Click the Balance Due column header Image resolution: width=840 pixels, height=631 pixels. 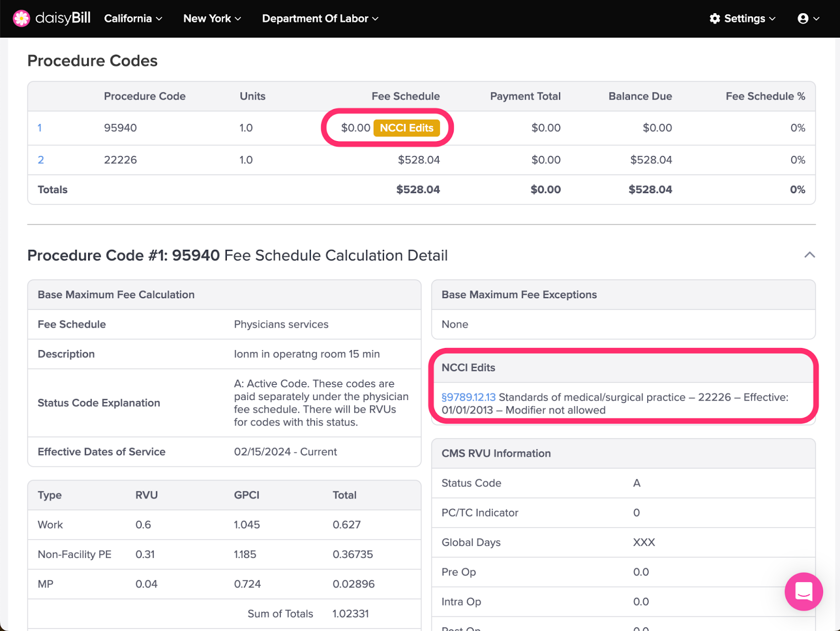[x=639, y=96]
